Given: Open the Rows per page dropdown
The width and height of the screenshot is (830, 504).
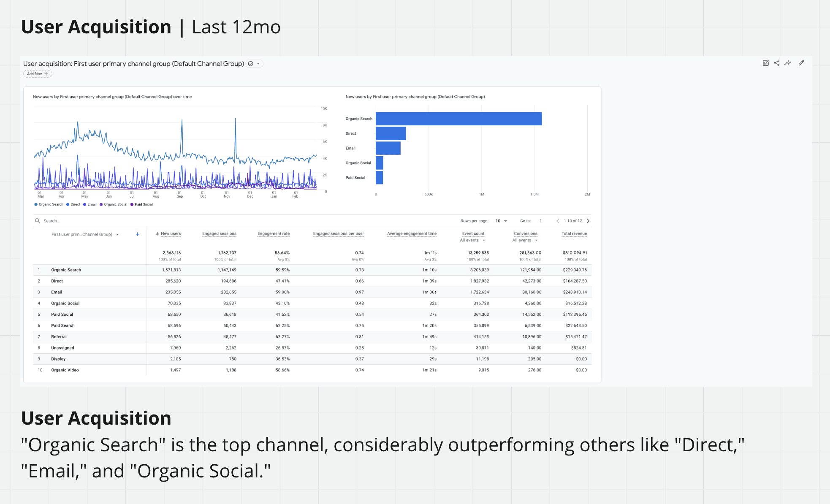Looking at the screenshot, I should (x=501, y=221).
